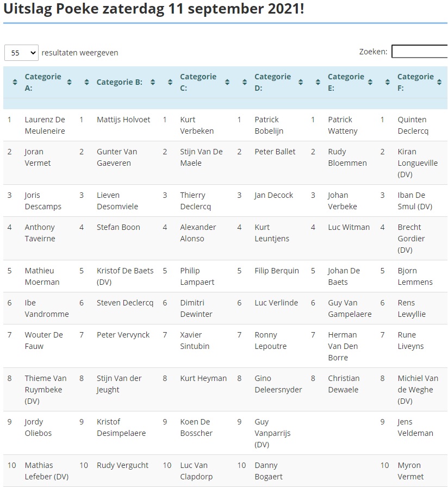Focus the Zoeken search field

click(419, 52)
